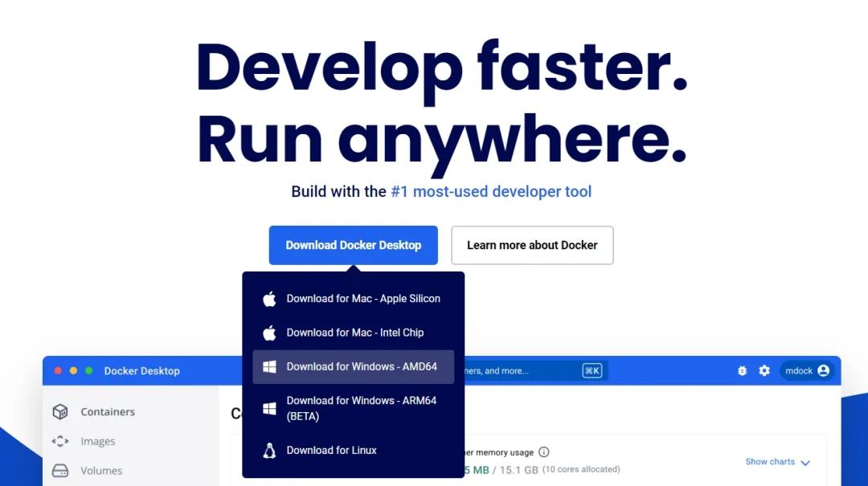Click the yellow minimize dot in Docker Desktop

click(73, 370)
